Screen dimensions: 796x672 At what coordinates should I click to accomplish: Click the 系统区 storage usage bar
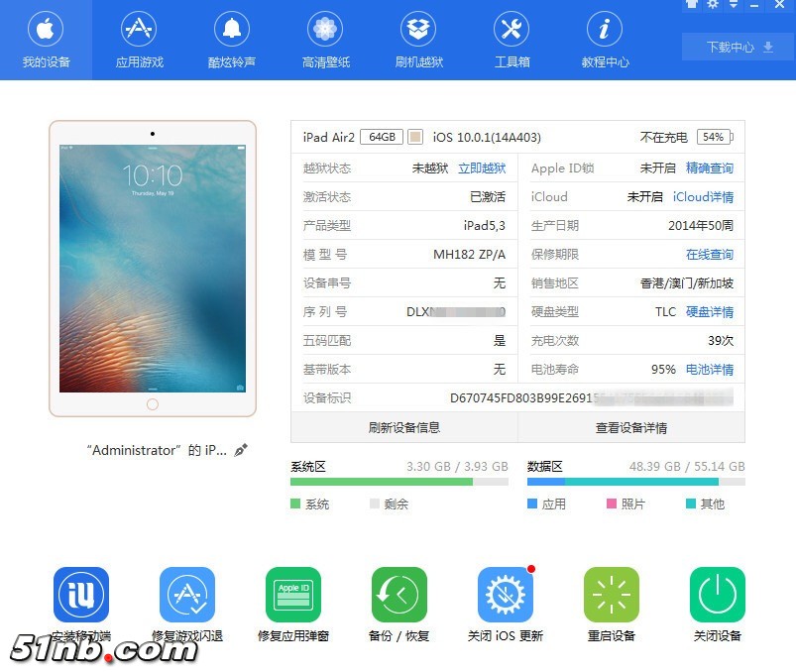(x=399, y=482)
